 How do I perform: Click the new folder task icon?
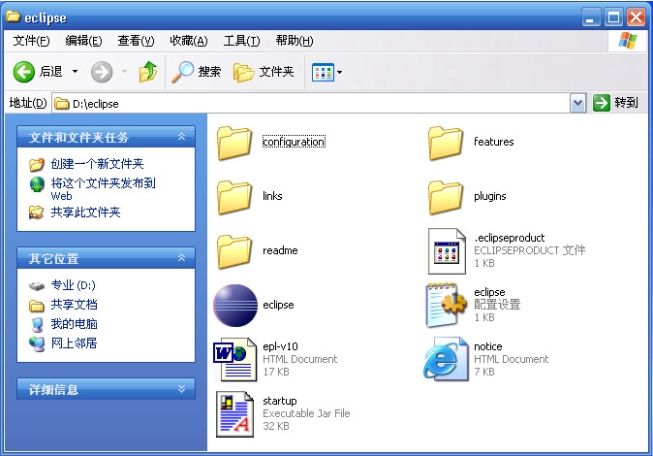point(37,164)
